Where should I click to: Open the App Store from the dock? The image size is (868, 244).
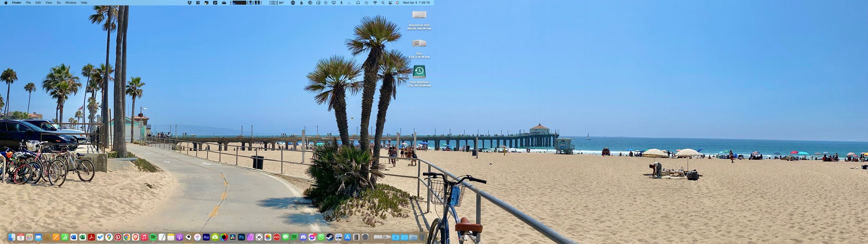pos(348,237)
